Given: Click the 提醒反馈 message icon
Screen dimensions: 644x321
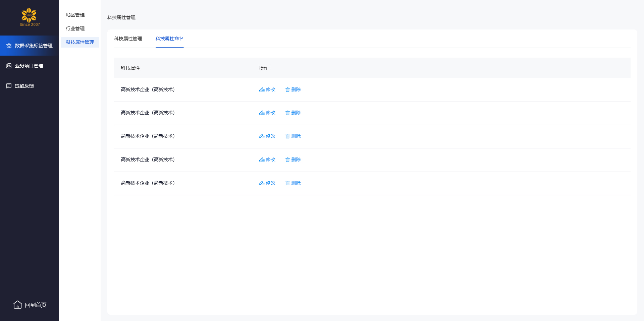Looking at the screenshot, I should 9,86.
